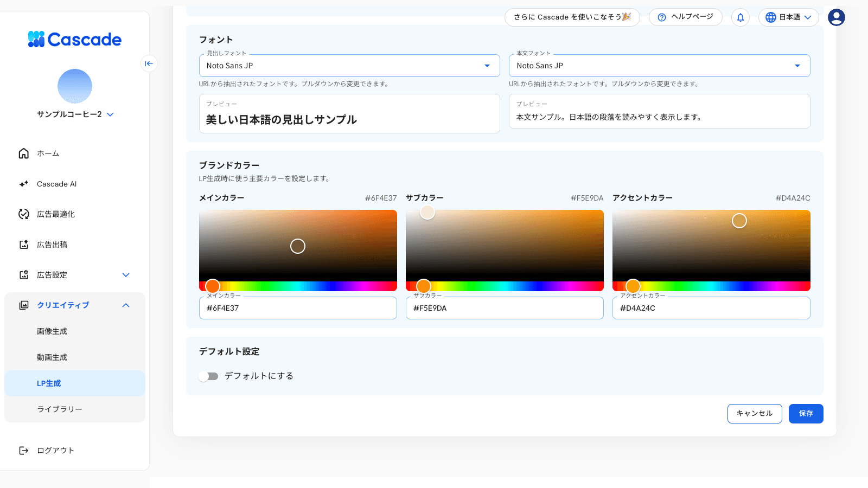Viewport: 868px width, 488px height.
Task: Go to 画像生成 page
Action: (x=75, y=331)
